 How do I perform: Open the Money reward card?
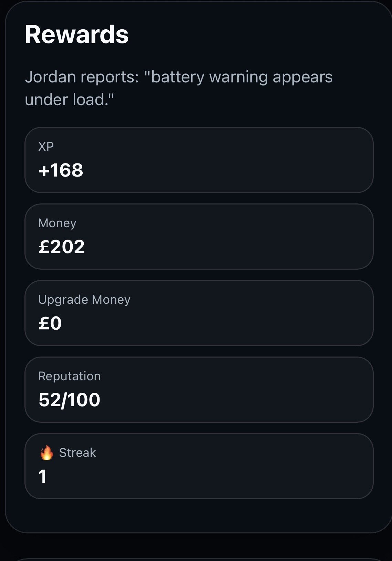click(199, 237)
